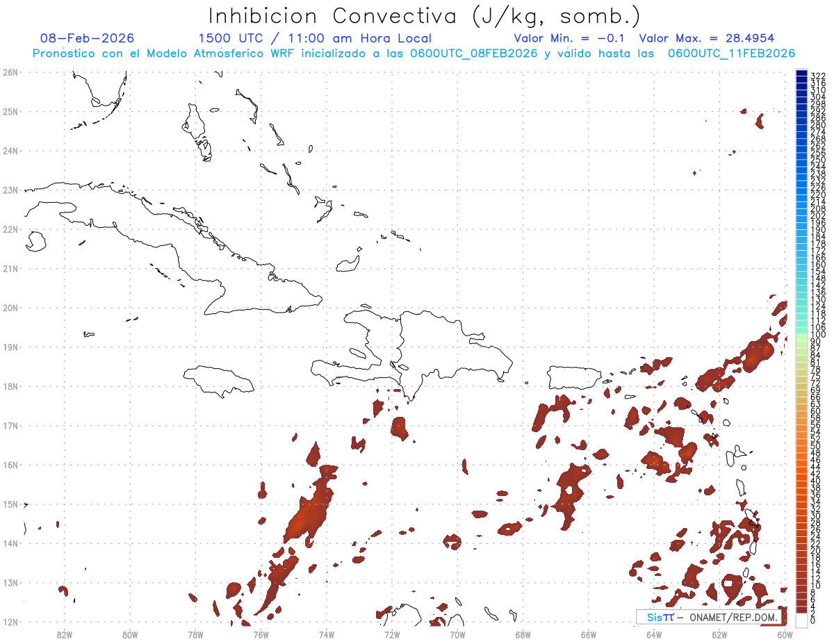The width and height of the screenshot is (834, 644).
Task: Click the 23N latitude label
Action: click(10, 190)
